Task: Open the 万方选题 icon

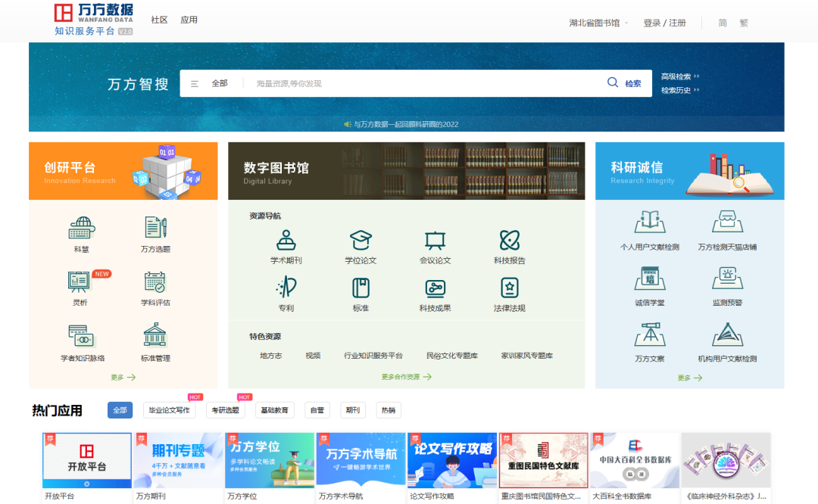Action: coord(155,228)
